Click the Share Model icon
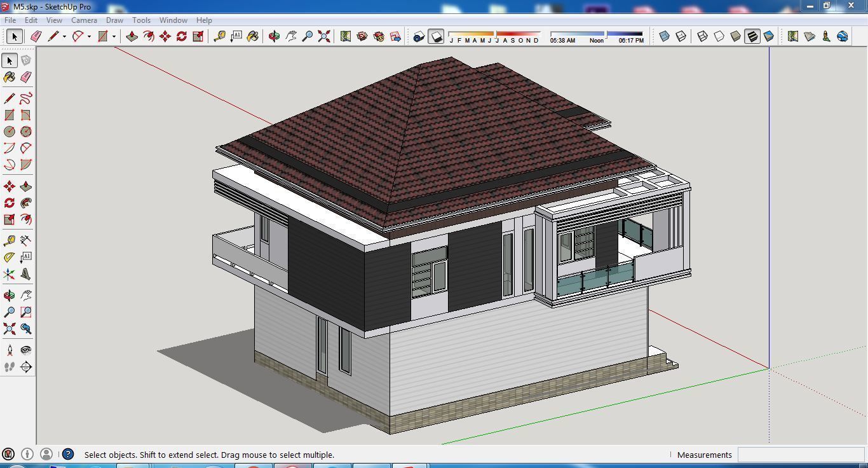868x468 pixels. click(x=379, y=36)
